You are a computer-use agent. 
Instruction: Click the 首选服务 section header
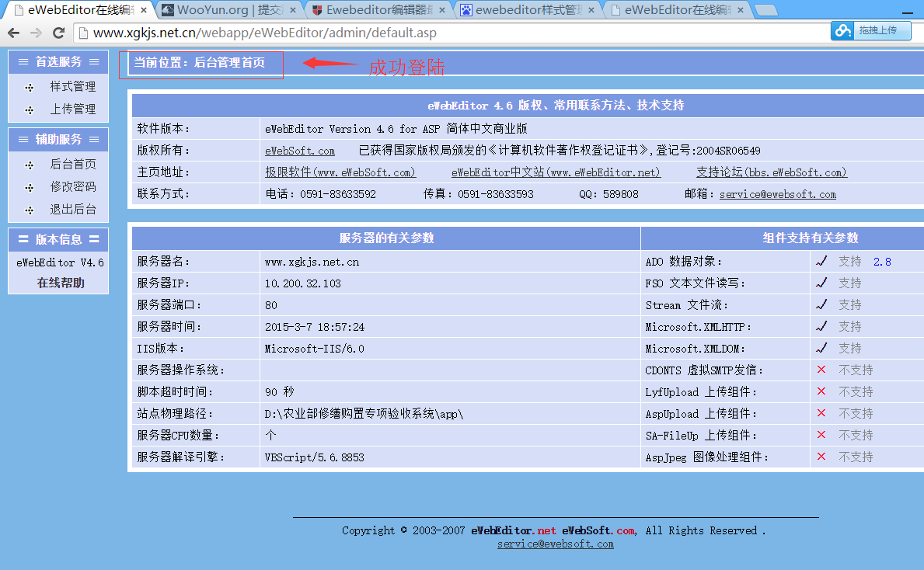(x=58, y=62)
